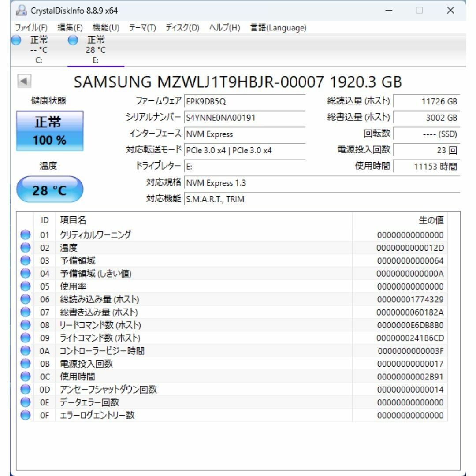Click total host writes value 3002 GB
The image size is (476, 476).
click(x=427, y=118)
